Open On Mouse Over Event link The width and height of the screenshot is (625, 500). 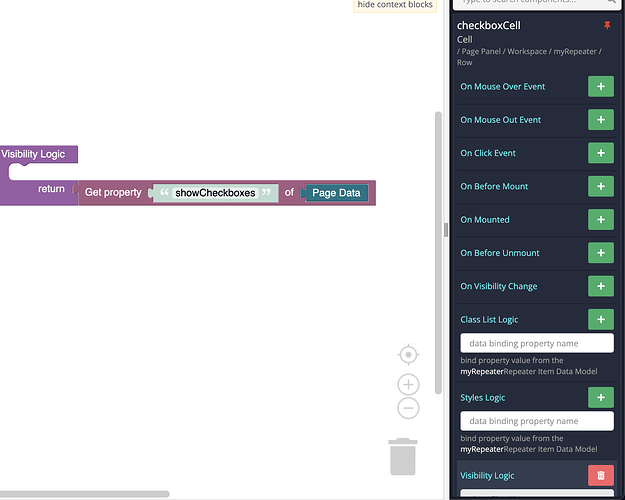click(x=502, y=87)
